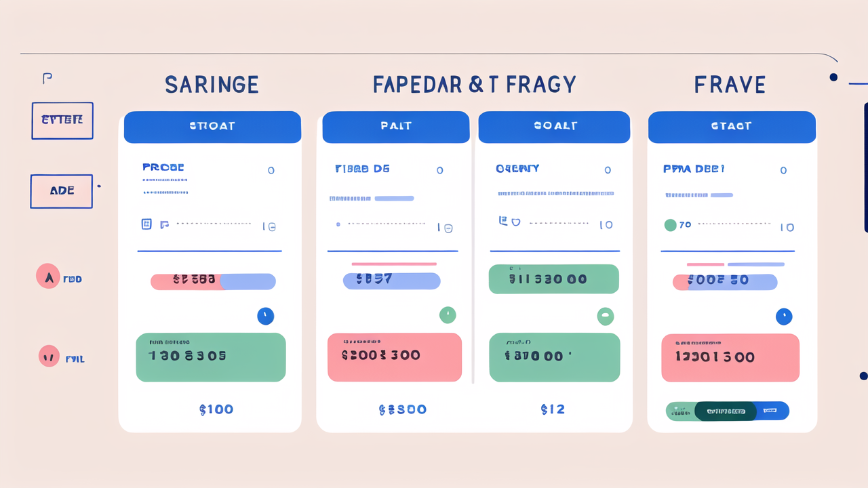Toggle the green round switch in SOALT card
Screen dimensions: 868x488
point(605,316)
